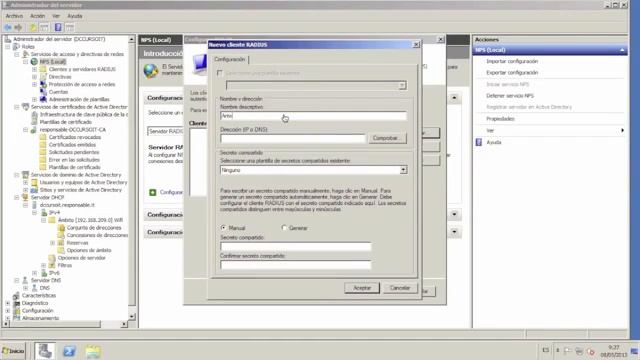
Task: Collapse the Roles tree node
Action: pos(8,47)
